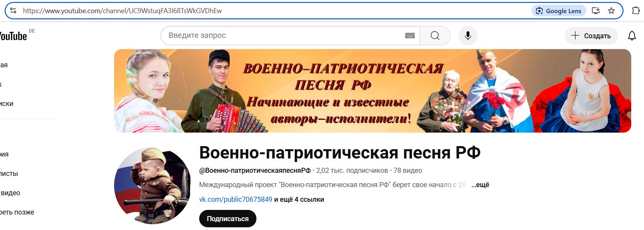Expand the и ещё 4 ссылки links
The width and height of the screenshot is (644, 230).
[x=299, y=199]
